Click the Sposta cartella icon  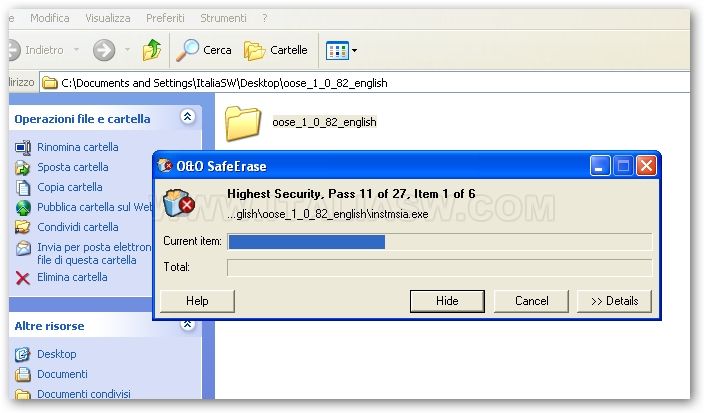click(x=22, y=167)
